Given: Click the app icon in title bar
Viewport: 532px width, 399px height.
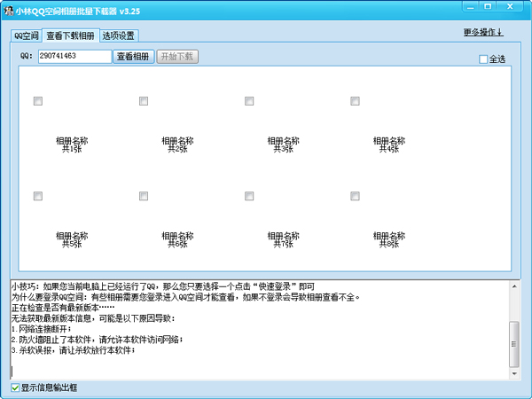Looking at the screenshot, I should [x=9, y=11].
